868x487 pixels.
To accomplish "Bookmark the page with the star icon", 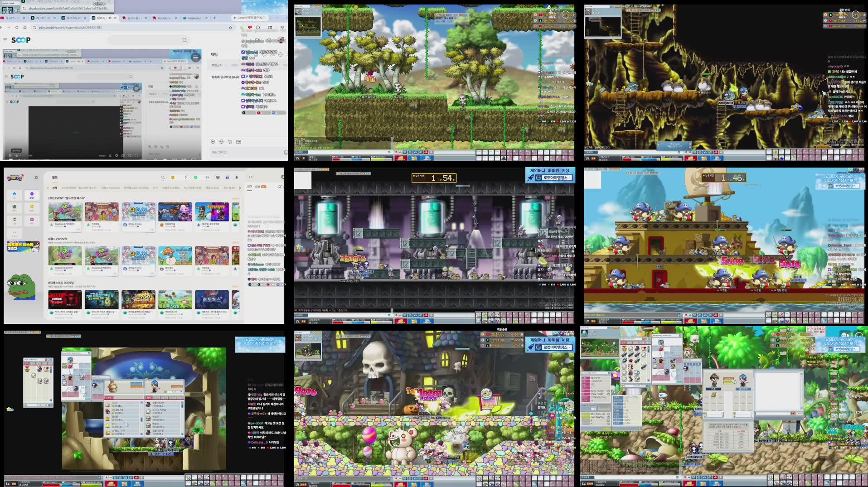I will tap(230, 27).
